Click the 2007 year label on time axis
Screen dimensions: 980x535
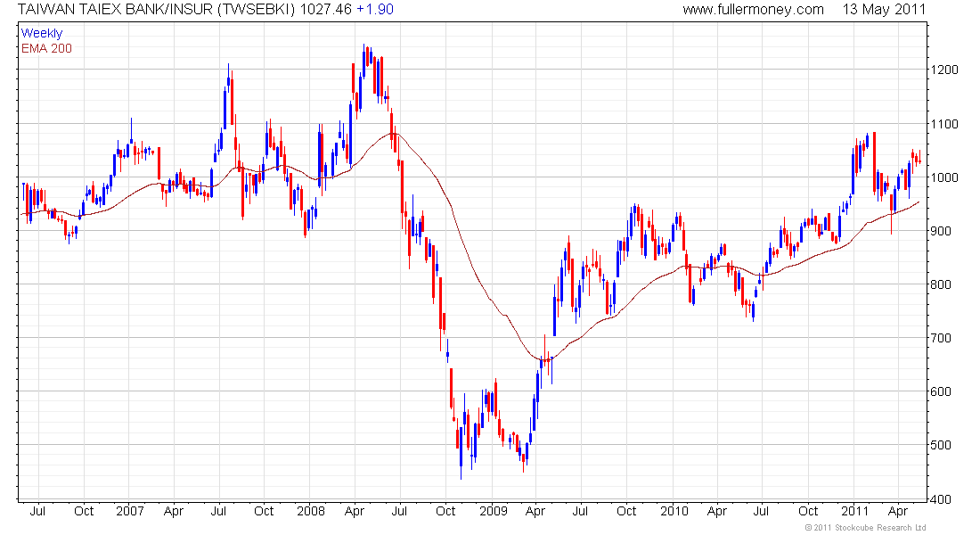130,511
